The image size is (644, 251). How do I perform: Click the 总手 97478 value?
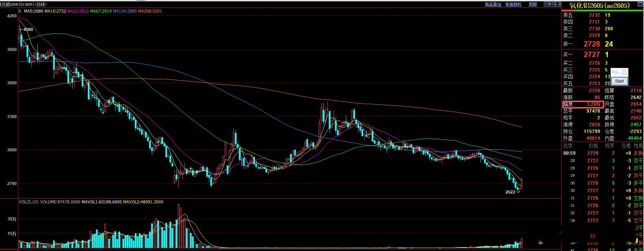coord(593,111)
